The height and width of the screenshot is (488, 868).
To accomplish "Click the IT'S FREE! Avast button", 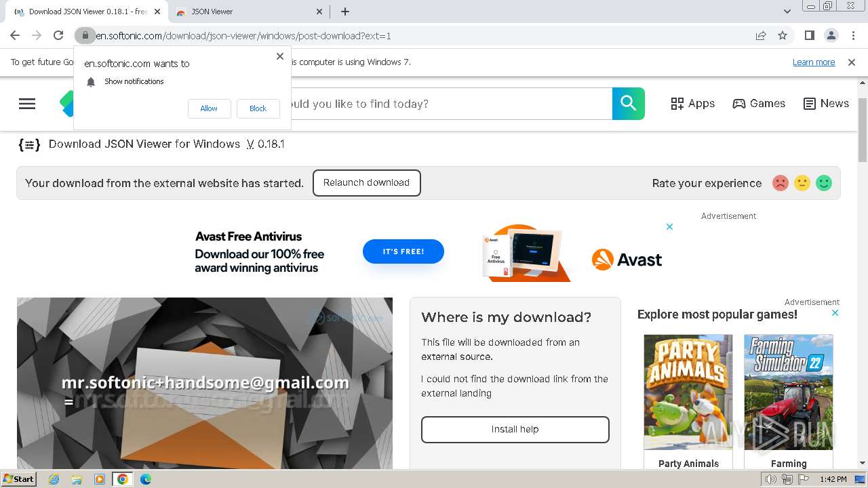I will click(403, 251).
